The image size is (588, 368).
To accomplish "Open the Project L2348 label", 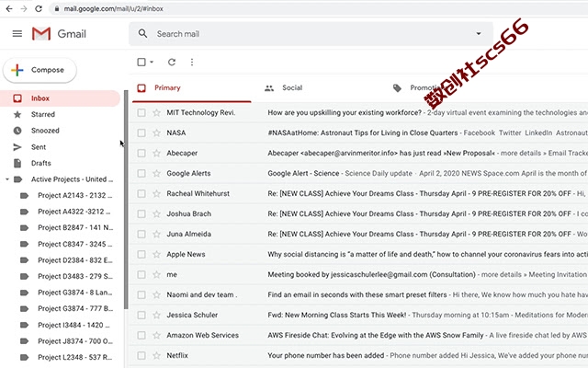I will (x=74, y=358).
